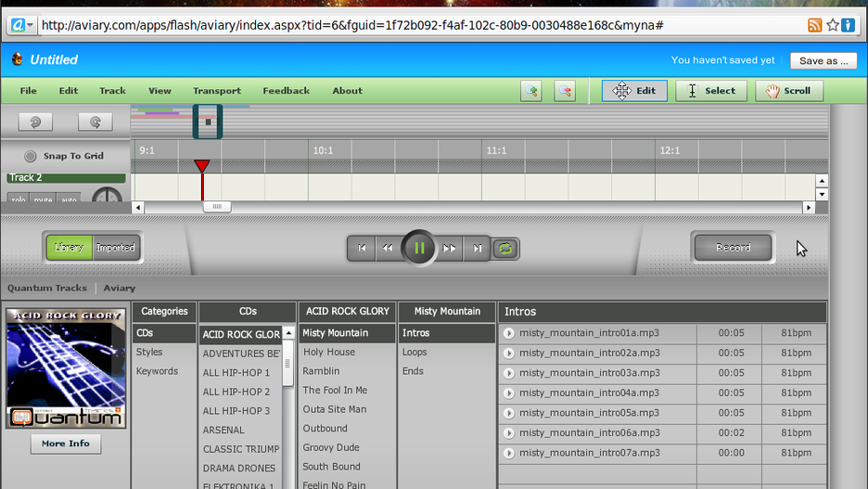Open the File menu
This screenshot has height=489, width=868.
click(28, 91)
